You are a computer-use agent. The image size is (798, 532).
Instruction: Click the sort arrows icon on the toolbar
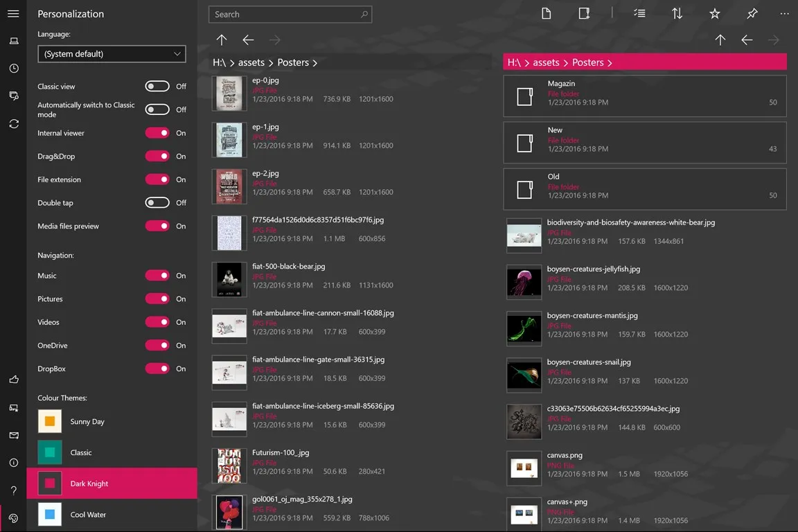click(677, 13)
